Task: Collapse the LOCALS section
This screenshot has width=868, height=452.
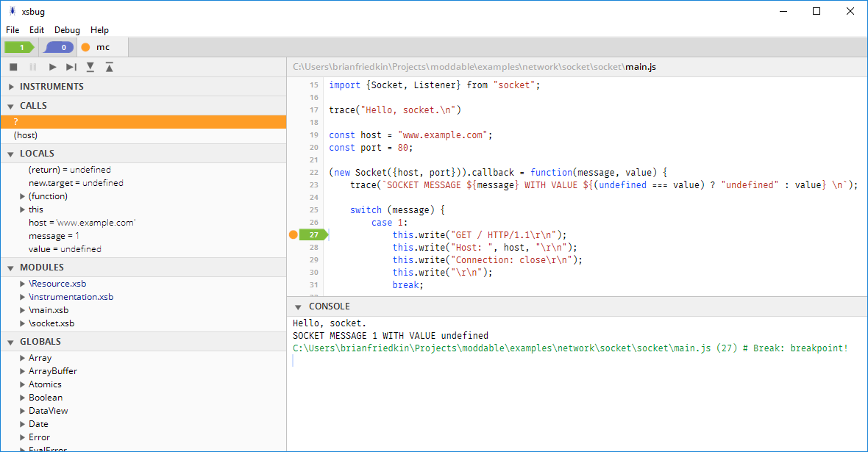Action: [11, 154]
